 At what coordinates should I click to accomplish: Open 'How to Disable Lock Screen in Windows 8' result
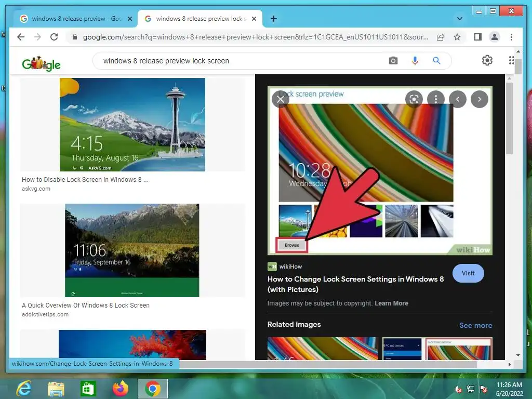(x=85, y=179)
